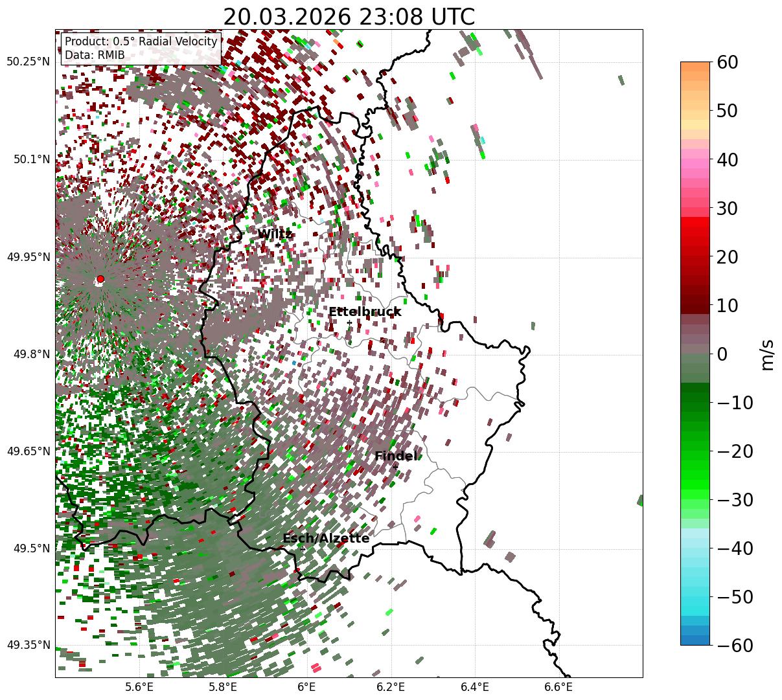Click the colorbar −20 tick label
Viewport: 782px width, 700px height.
[735, 451]
